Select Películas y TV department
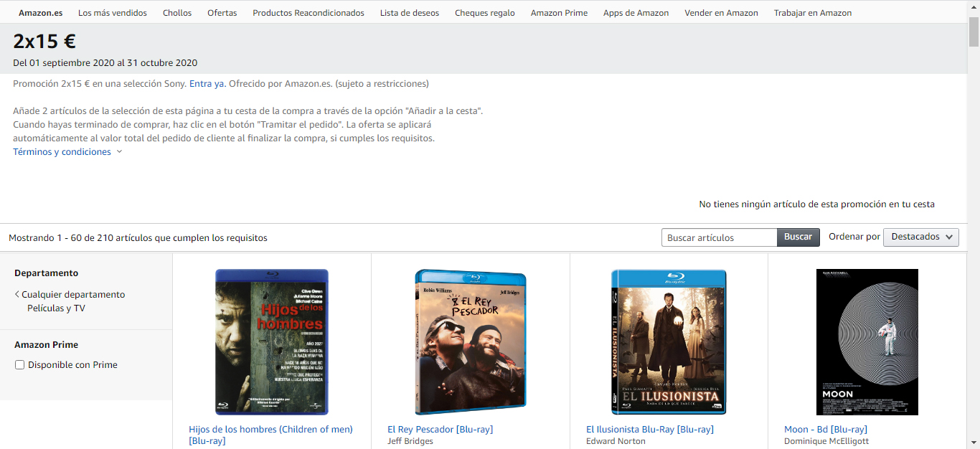Image resolution: width=980 pixels, height=449 pixels. click(x=56, y=308)
